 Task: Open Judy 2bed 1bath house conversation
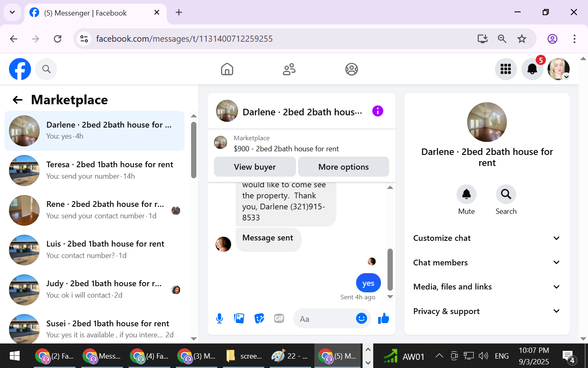tap(94, 289)
